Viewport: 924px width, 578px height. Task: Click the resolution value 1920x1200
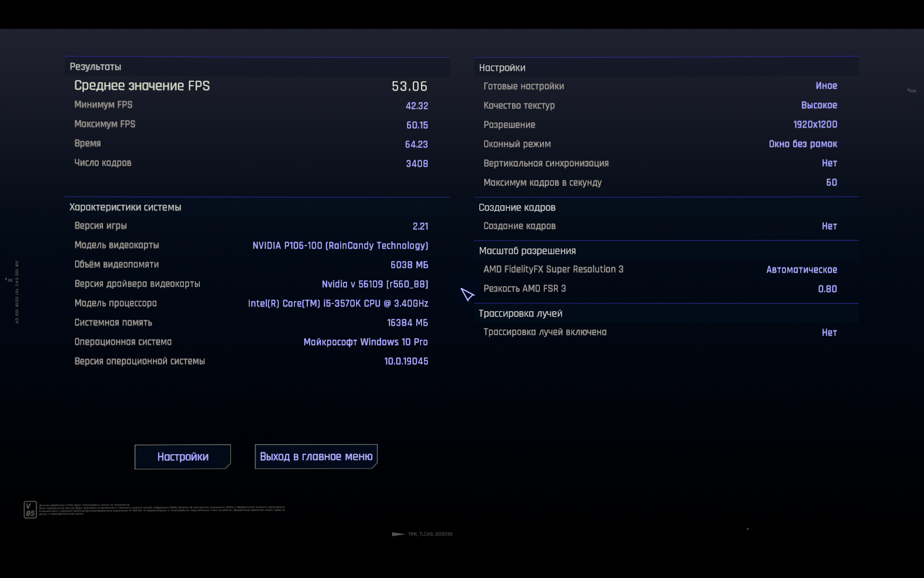pos(815,125)
